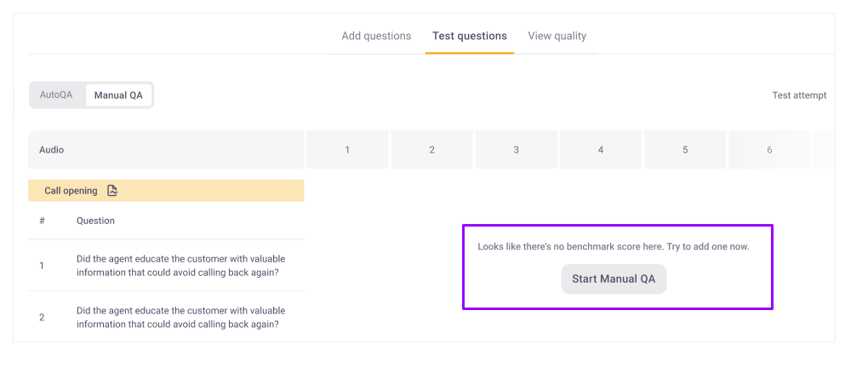Click audio column 5
The image size is (868, 368).
click(685, 150)
